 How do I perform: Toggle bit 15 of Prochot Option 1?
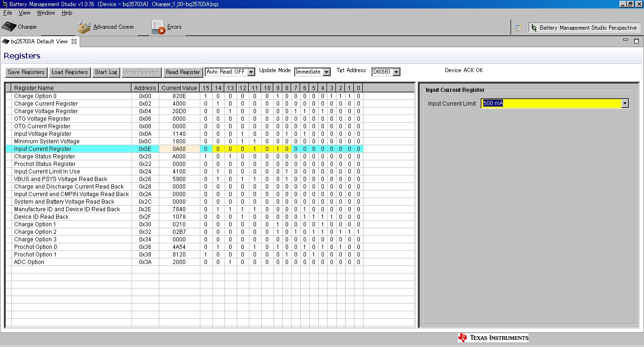click(x=206, y=255)
